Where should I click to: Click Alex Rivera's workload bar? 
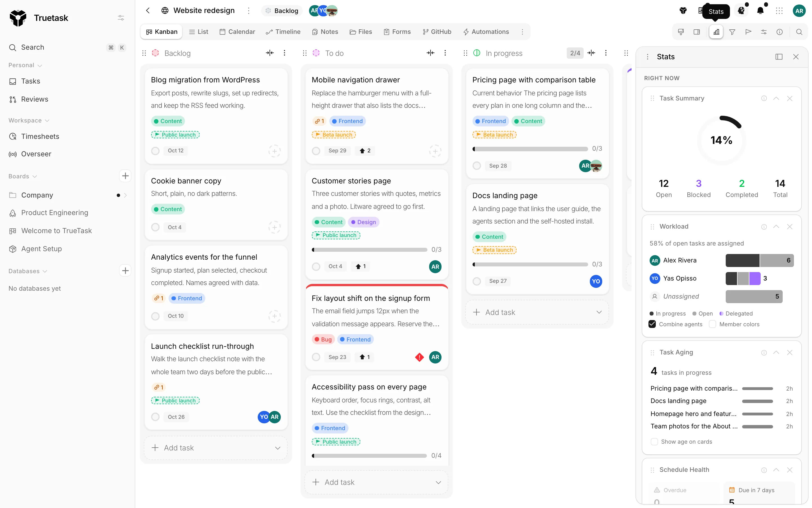(x=759, y=260)
